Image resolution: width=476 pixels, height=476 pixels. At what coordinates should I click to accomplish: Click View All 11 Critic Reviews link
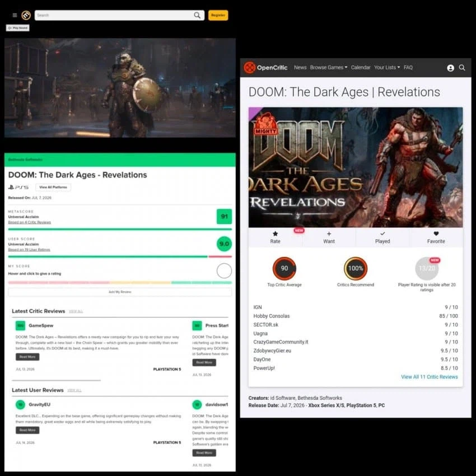tap(430, 377)
